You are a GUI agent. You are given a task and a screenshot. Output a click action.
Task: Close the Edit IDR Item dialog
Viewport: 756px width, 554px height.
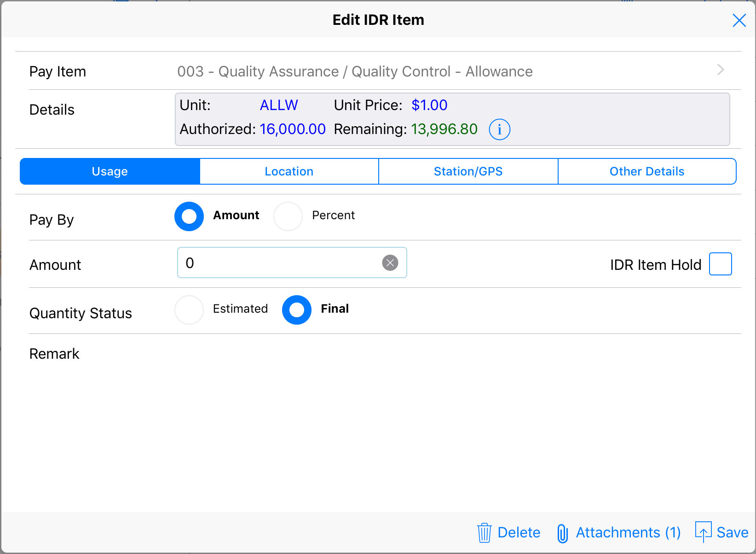pyautogui.click(x=739, y=20)
